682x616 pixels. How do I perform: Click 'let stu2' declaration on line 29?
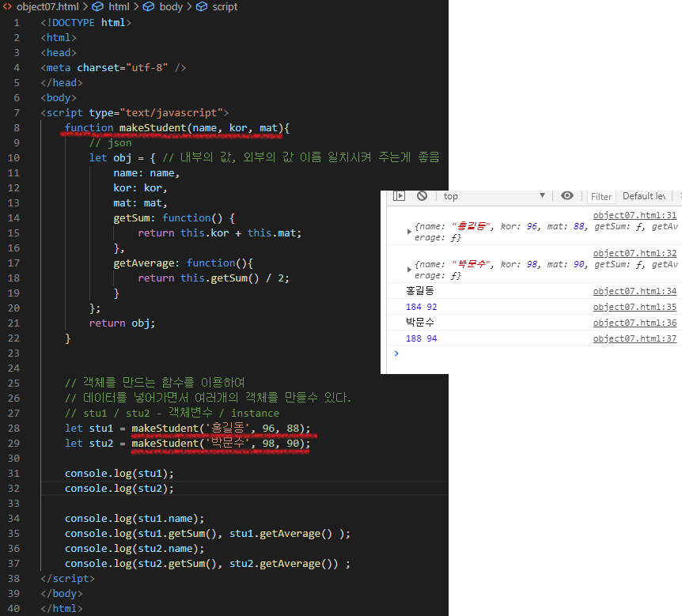[89, 444]
